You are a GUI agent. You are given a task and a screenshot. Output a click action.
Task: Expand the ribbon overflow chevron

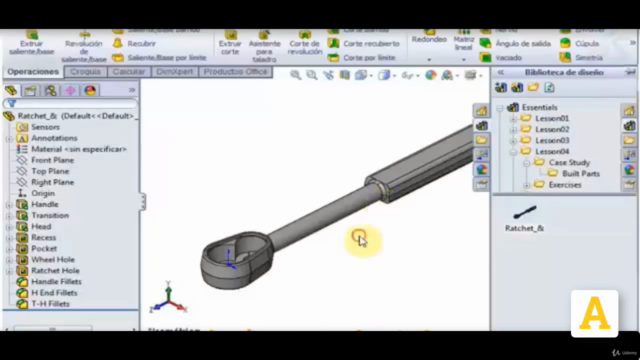[x=633, y=42]
